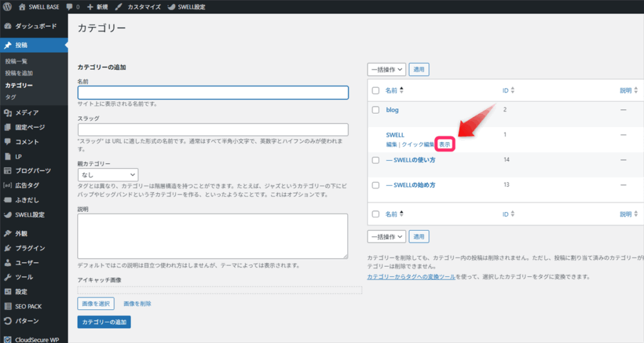Viewport: 644px width, 343px height.
Task: Open the SWELLの始め方 category link
Action: [x=411, y=185]
